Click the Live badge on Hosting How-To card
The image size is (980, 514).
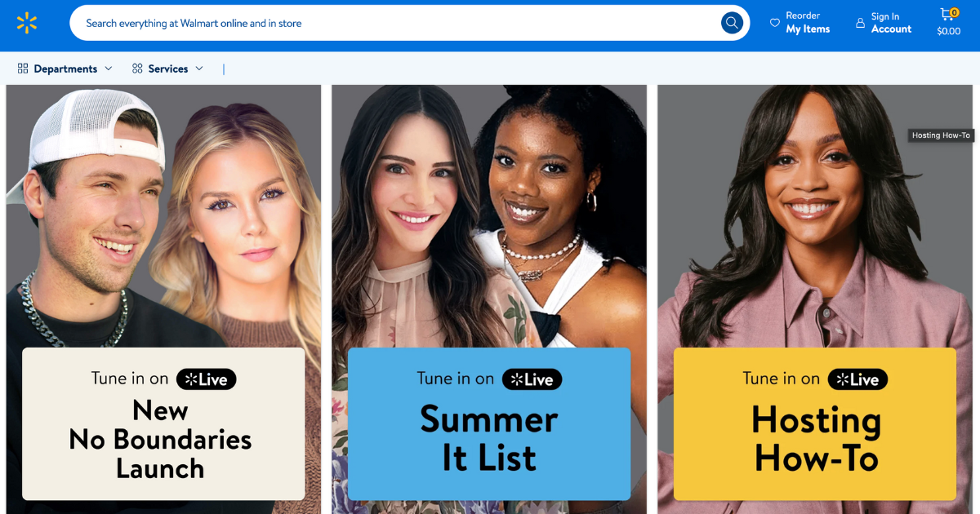coord(857,379)
